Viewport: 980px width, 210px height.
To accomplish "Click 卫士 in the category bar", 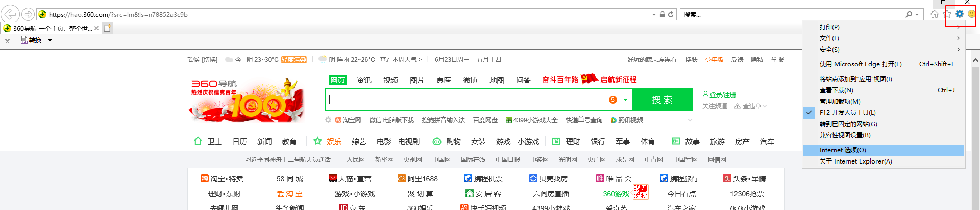I will [x=214, y=142].
